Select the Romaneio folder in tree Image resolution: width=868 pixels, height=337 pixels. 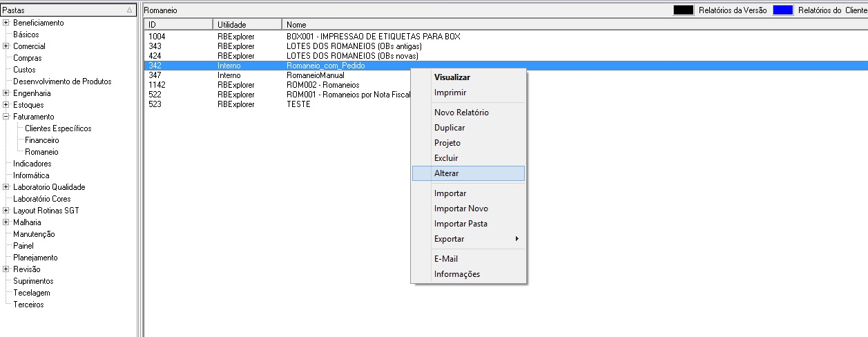41,152
